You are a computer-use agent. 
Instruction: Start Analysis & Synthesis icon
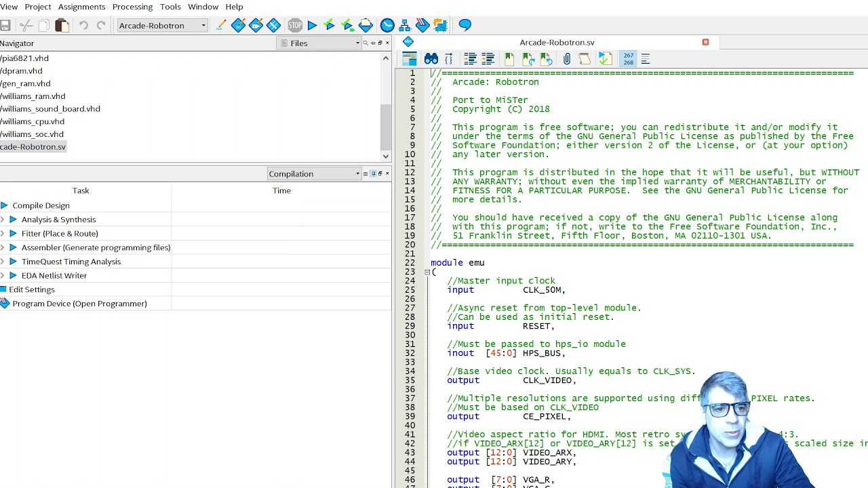347,26
